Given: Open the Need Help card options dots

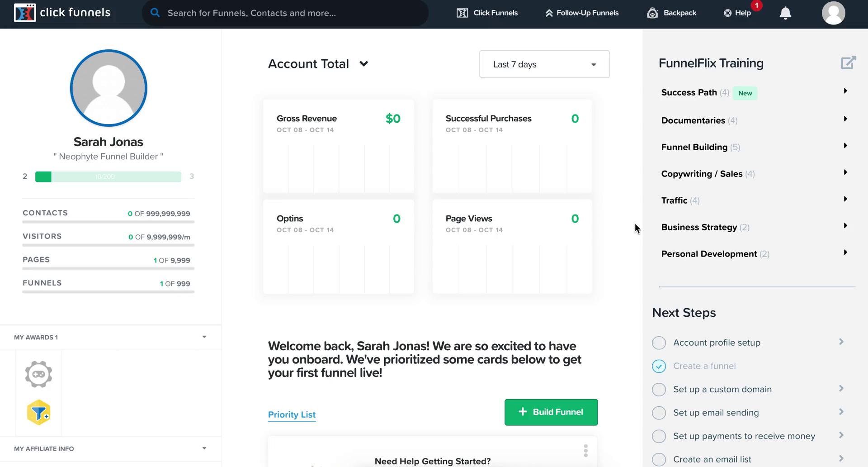Looking at the screenshot, I should point(585,450).
